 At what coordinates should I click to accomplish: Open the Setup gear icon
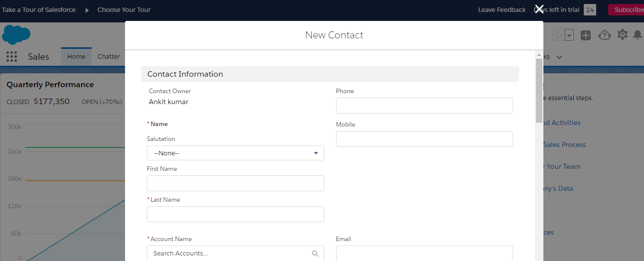tap(623, 35)
